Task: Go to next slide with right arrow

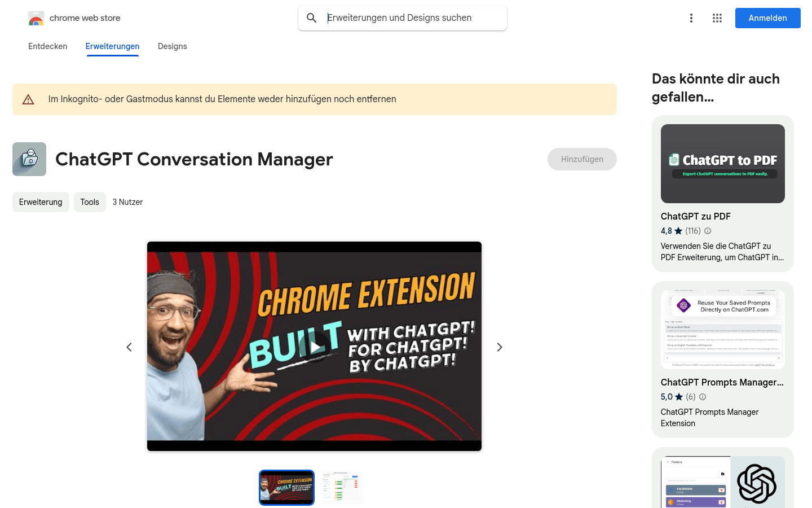Action: (x=499, y=347)
